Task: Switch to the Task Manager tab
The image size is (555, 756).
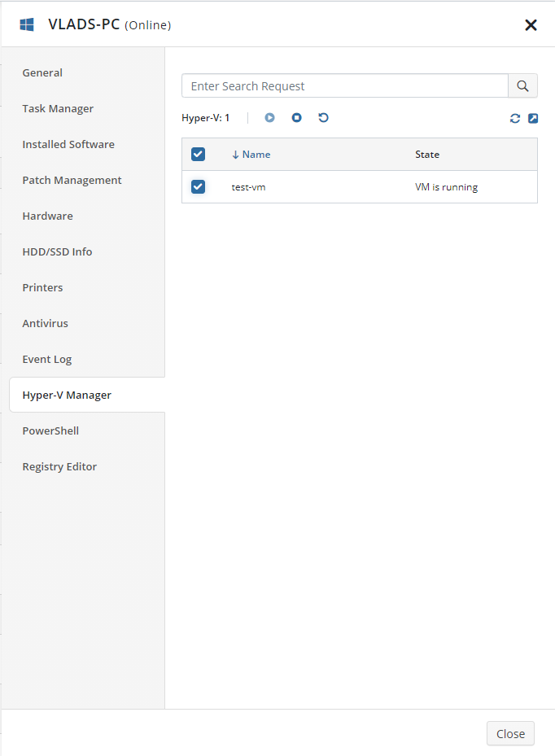Action: click(58, 108)
